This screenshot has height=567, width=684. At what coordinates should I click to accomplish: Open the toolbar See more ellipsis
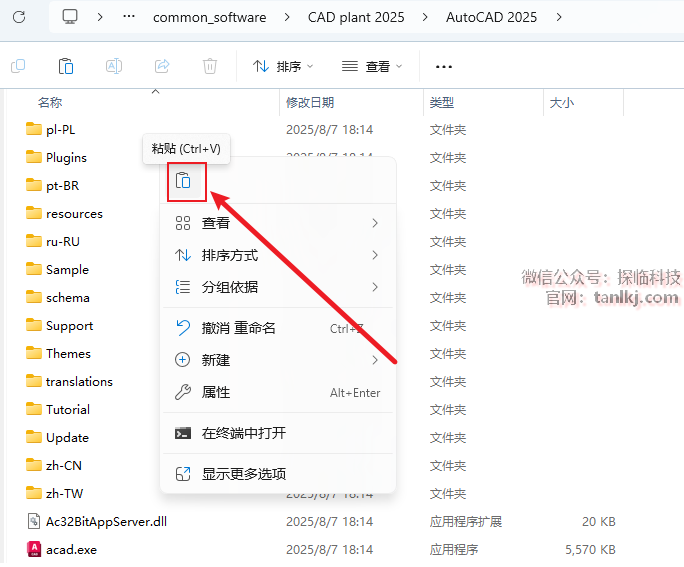(444, 67)
